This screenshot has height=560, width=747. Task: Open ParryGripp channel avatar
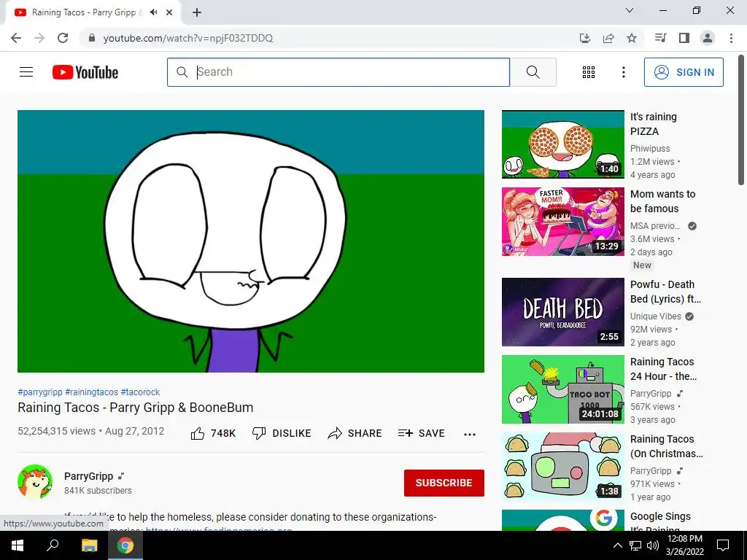(35, 482)
